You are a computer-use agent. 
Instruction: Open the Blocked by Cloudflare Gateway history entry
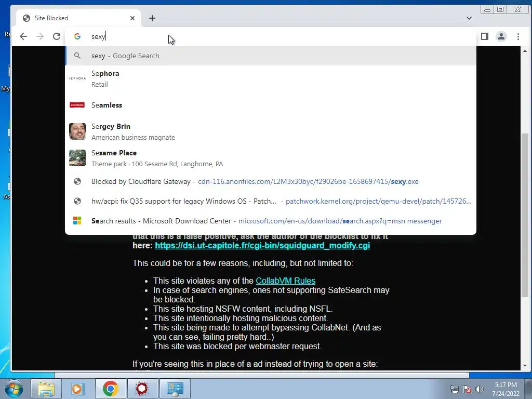click(x=271, y=181)
